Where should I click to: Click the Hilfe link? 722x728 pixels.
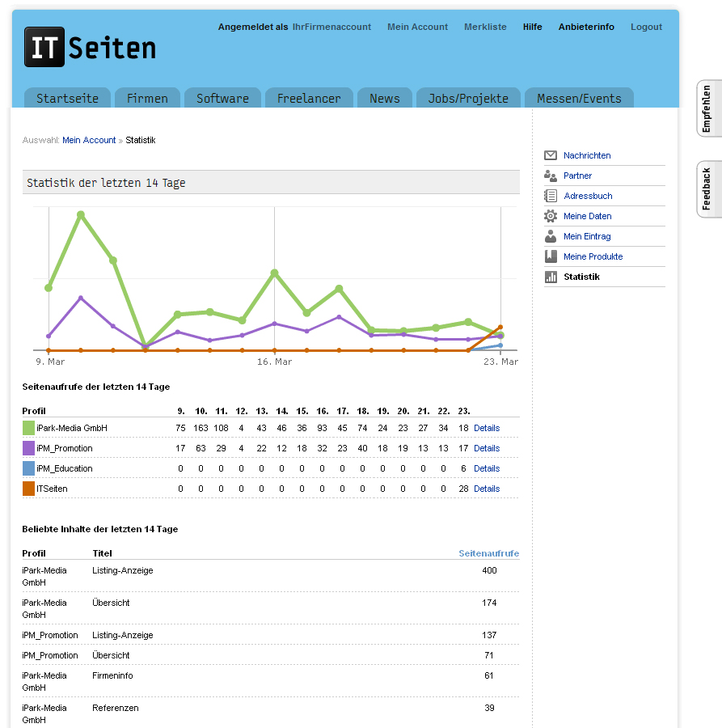click(x=533, y=27)
